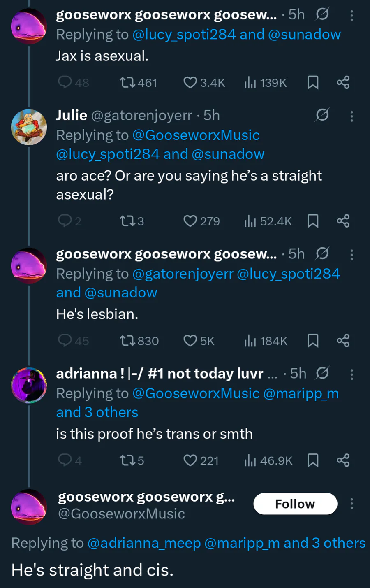Screen dimensions: 370x588
Task: Share adrianna's "is this proof" tweet
Action: tap(343, 460)
